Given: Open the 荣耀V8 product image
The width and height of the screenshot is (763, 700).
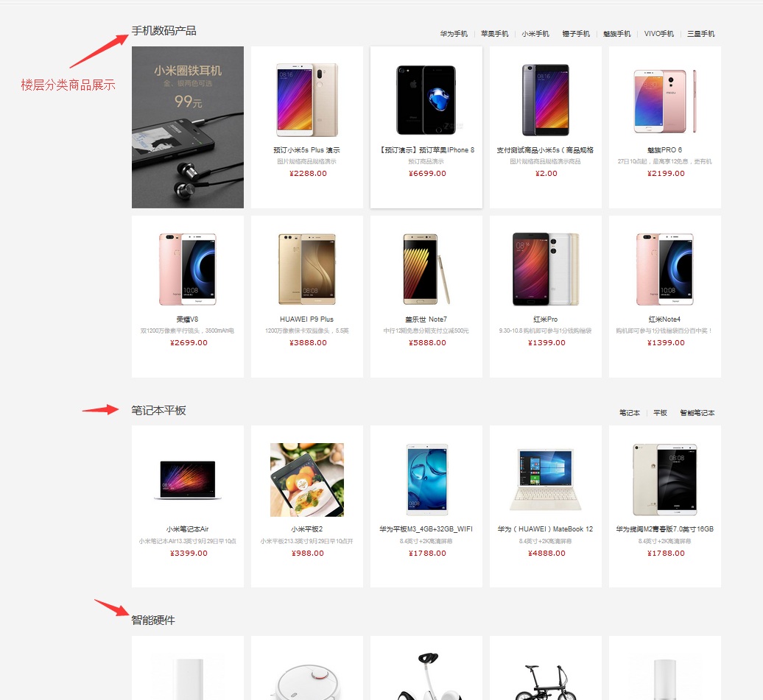Looking at the screenshot, I should [x=187, y=269].
